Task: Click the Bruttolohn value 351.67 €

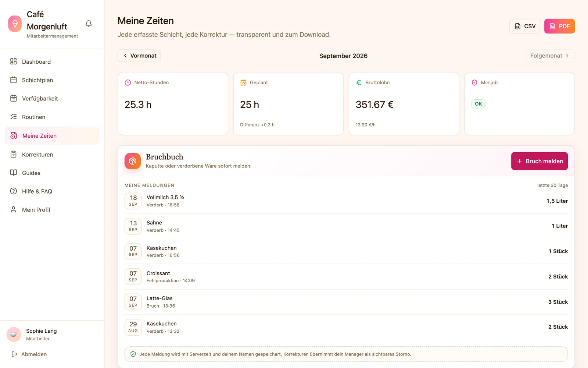Action: (374, 105)
